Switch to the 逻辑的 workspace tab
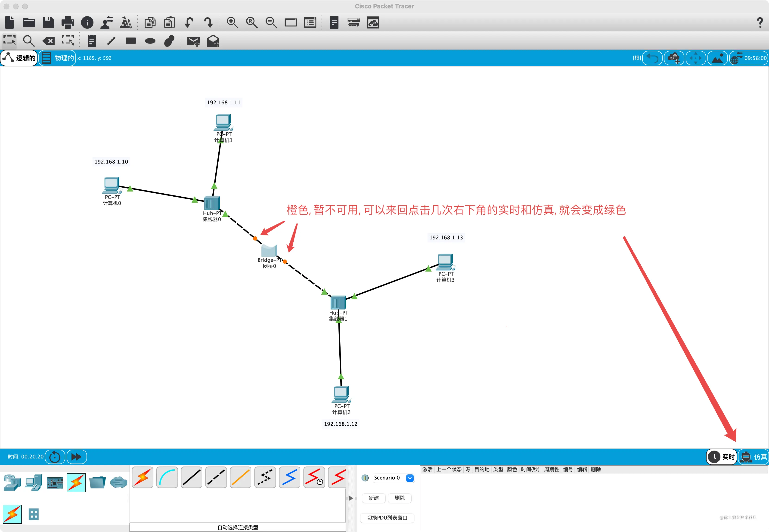This screenshot has height=532, width=769. coord(19,58)
